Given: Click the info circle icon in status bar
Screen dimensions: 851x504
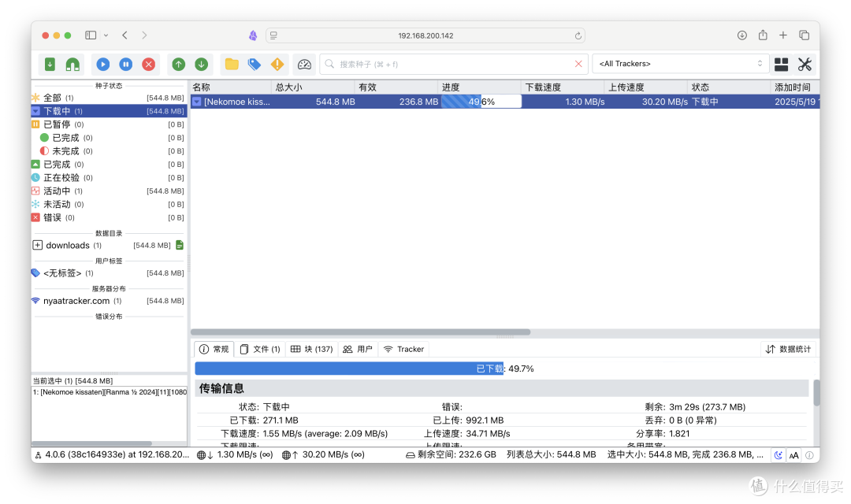Looking at the screenshot, I should (x=809, y=455).
